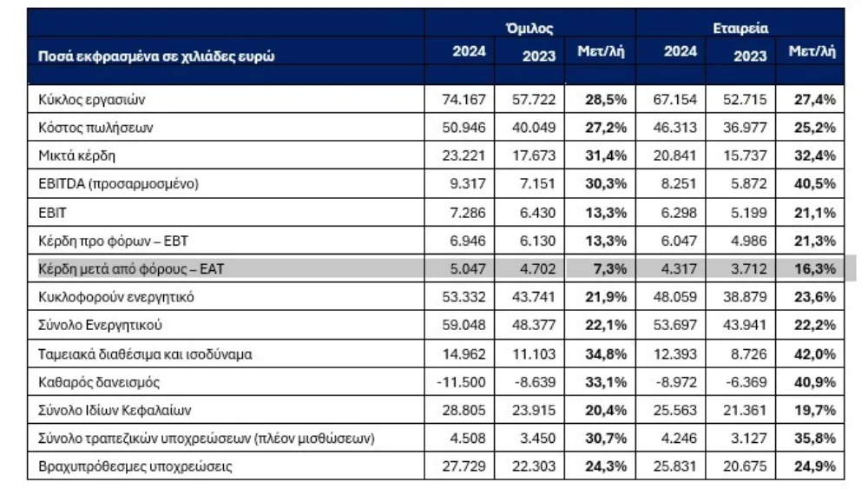Click the Καθαρός δανεισμός value -11.500
This screenshot has width=868, height=489.
[x=461, y=382]
